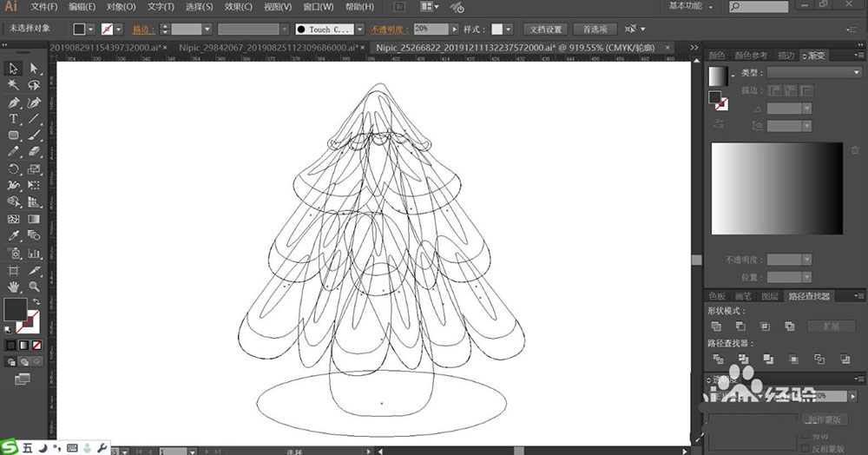The height and width of the screenshot is (455, 868).
Task: Select the Scale tool
Action: coord(34,168)
